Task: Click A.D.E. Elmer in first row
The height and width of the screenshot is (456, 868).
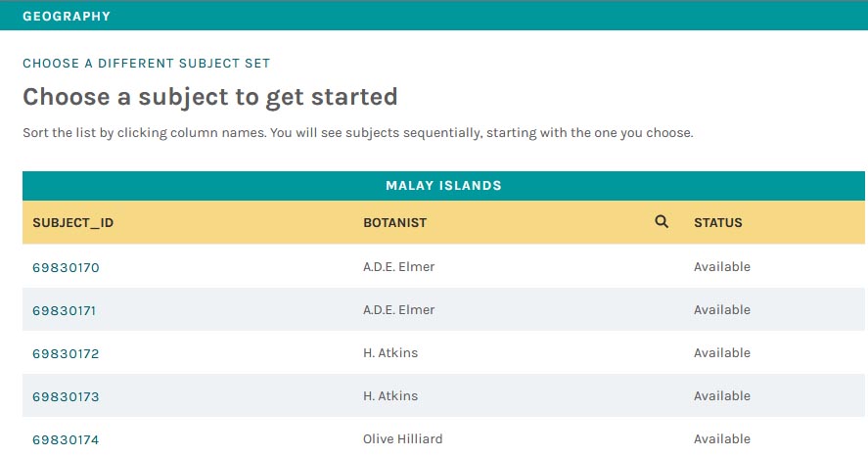Action: 398,267
